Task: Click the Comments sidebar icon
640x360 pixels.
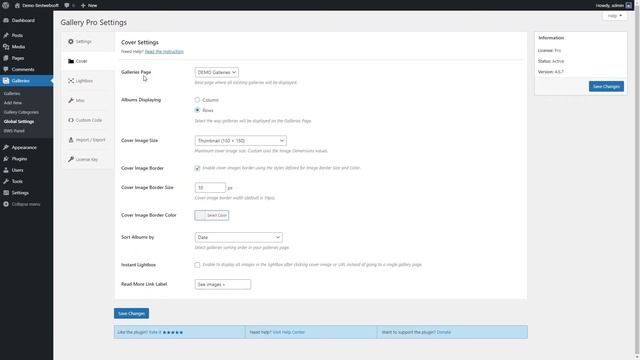Action: tap(6, 69)
